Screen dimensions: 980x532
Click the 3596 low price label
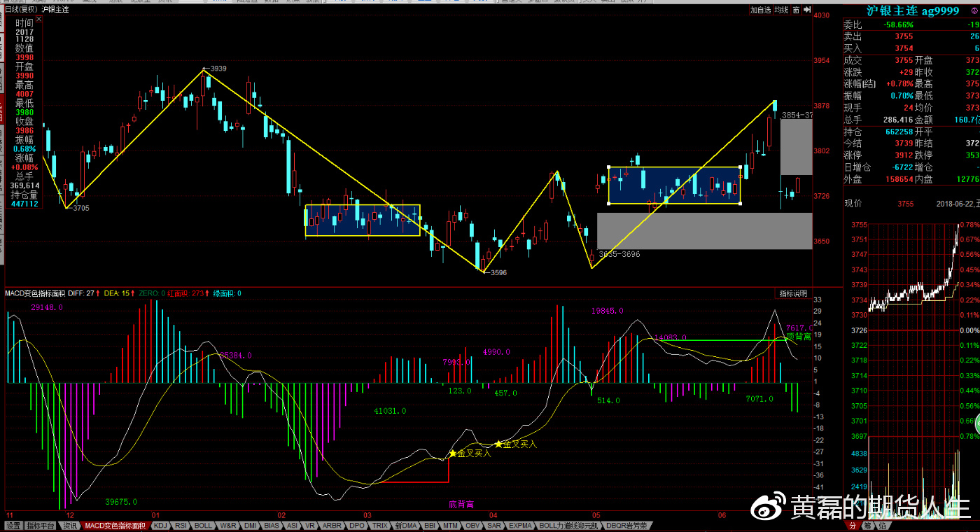[x=497, y=273]
